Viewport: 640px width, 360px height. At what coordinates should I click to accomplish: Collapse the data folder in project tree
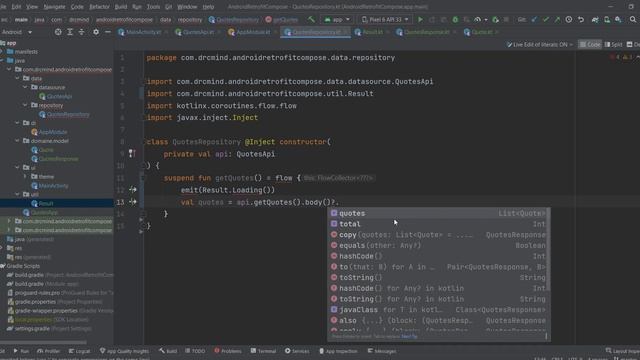[x=18, y=78]
